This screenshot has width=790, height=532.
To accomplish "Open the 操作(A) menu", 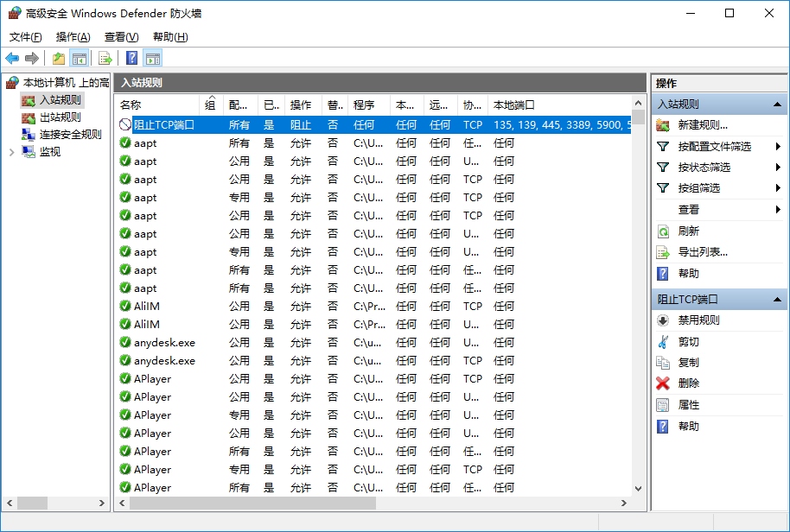I will (x=73, y=37).
